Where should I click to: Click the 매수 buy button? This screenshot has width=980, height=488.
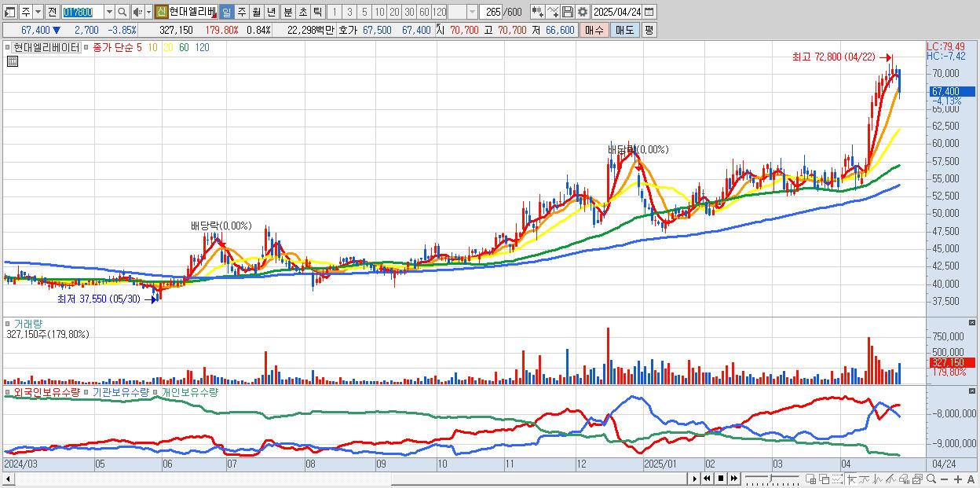click(594, 30)
